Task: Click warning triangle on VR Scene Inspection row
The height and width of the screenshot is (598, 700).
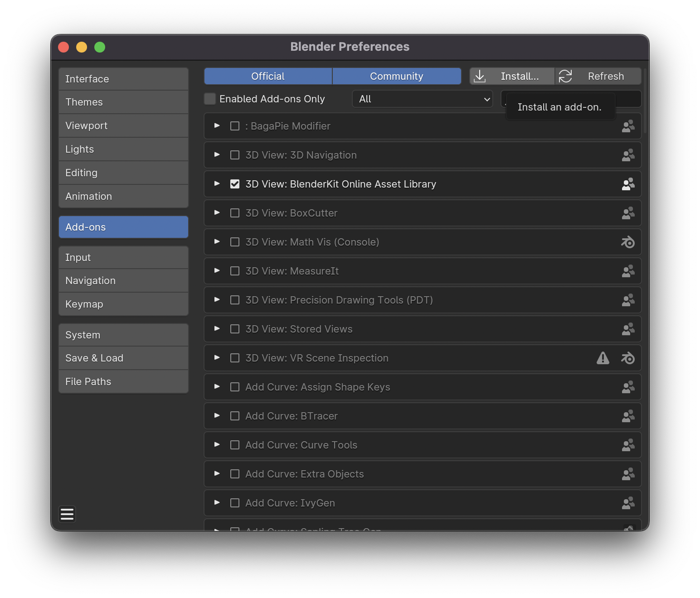Action: 603,358
